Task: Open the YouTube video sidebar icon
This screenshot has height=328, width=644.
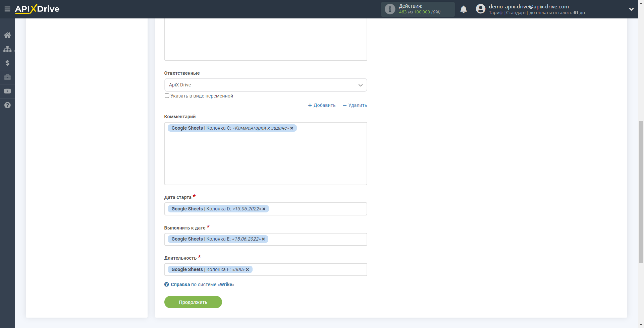Action: [7, 91]
